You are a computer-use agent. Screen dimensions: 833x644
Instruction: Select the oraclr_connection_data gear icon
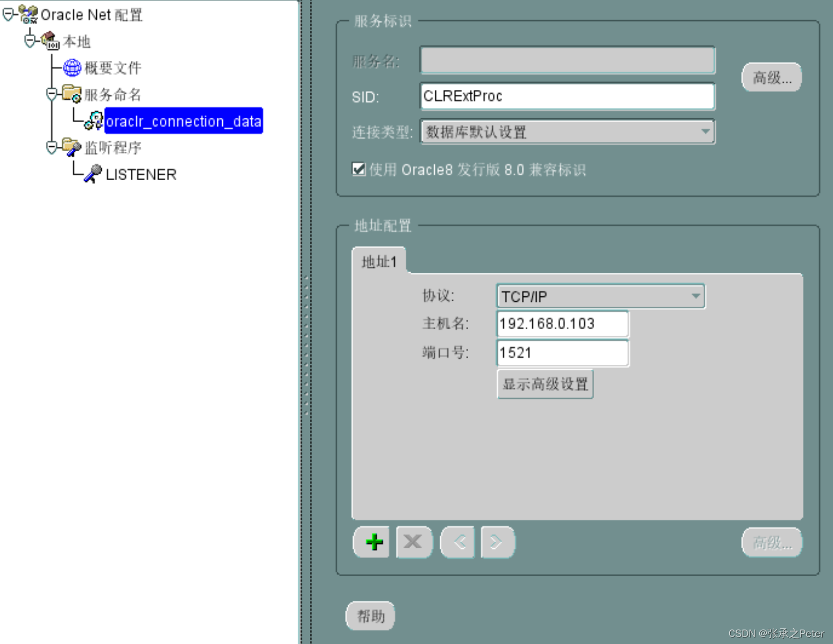pos(94,121)
